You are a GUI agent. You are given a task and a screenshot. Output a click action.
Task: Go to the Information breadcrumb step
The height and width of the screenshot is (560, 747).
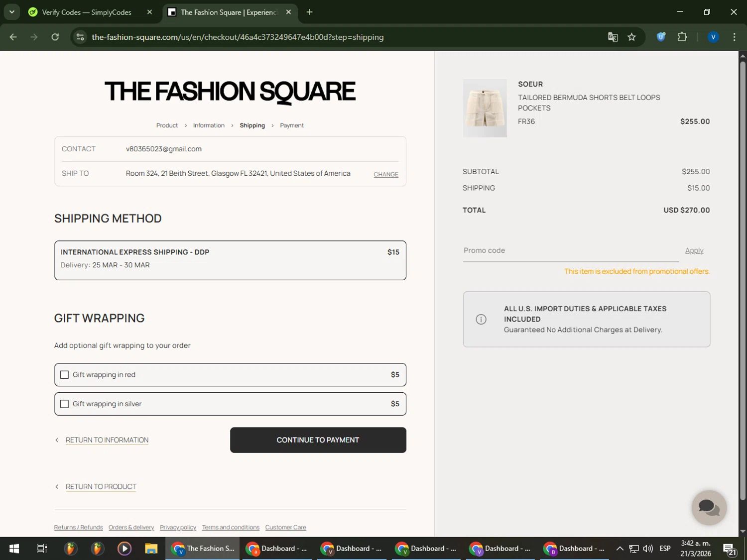(209, 125)
